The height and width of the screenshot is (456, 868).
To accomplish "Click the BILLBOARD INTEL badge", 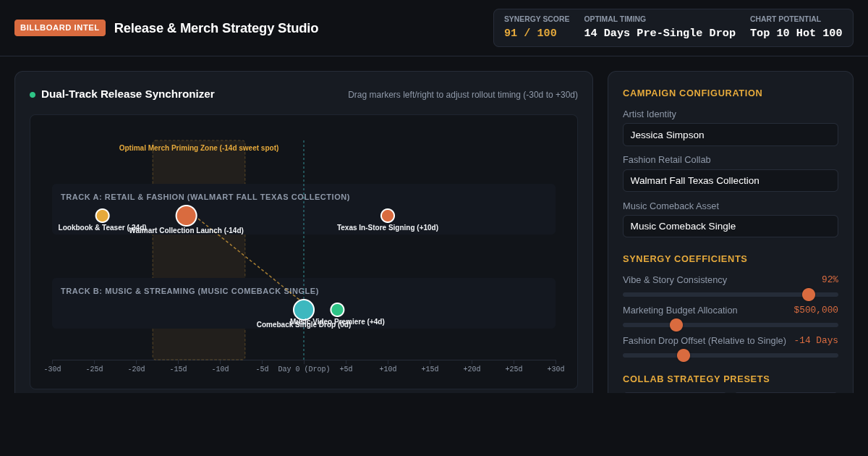I will (60, 28).
